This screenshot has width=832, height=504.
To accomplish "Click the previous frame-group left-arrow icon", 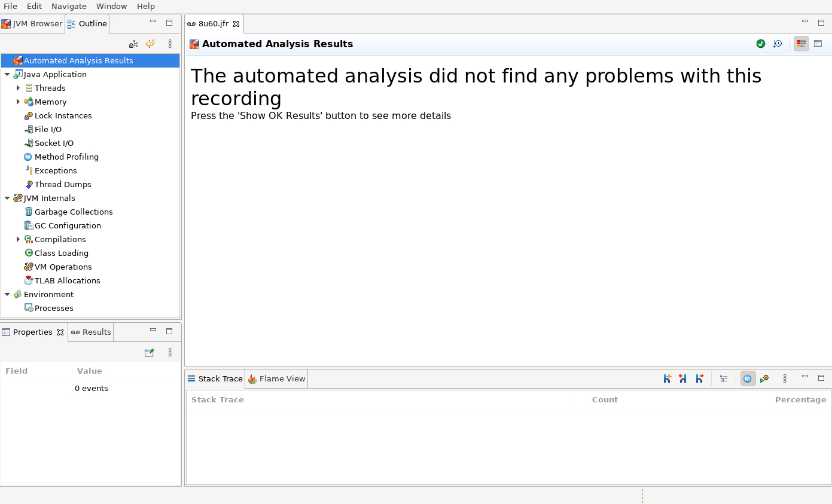I will (x=682, y=378).
